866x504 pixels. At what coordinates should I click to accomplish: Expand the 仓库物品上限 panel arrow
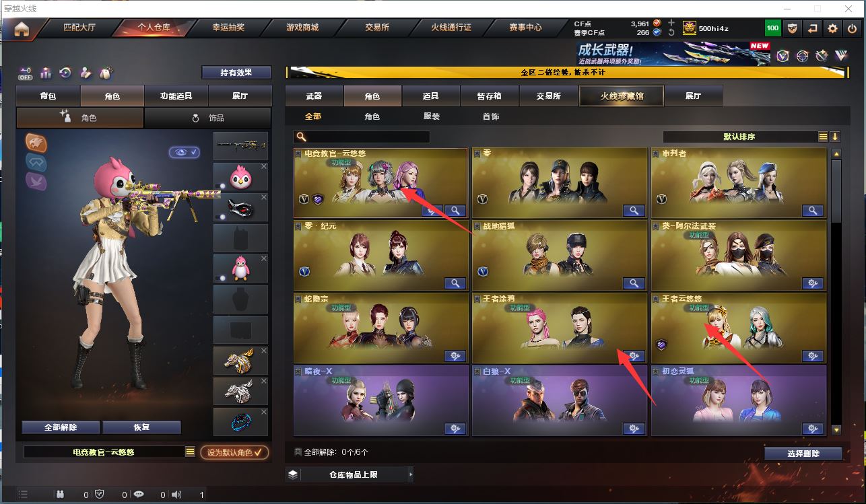coord(411,474)
